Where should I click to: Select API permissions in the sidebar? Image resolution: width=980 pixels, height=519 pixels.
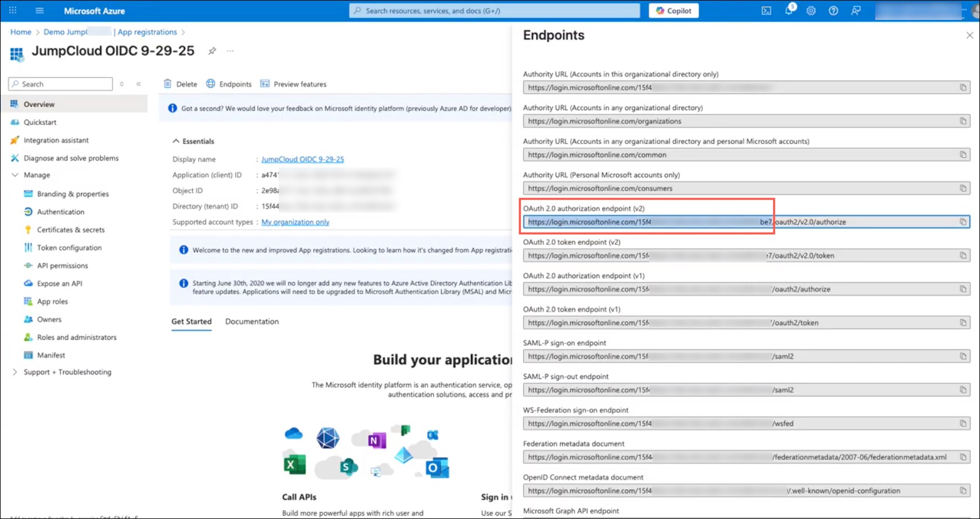[x=63, y=265]
